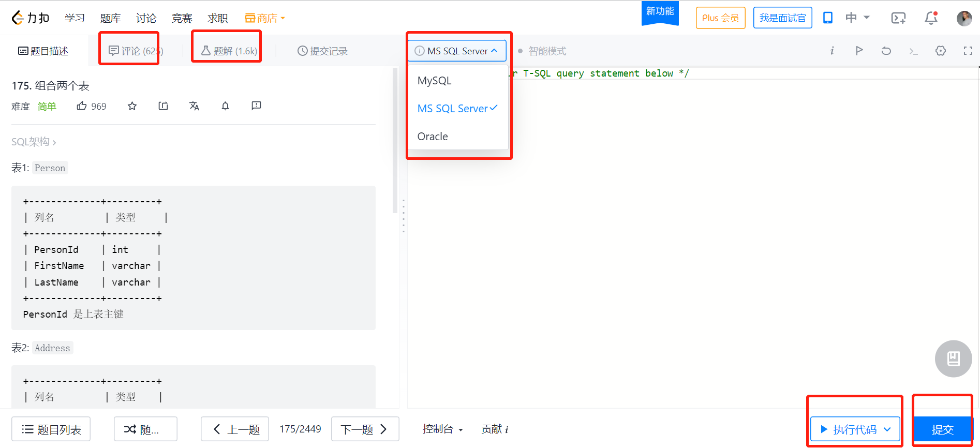Open the notifications bell
This screenshot has width=980, height=448.
click(931, 18)
